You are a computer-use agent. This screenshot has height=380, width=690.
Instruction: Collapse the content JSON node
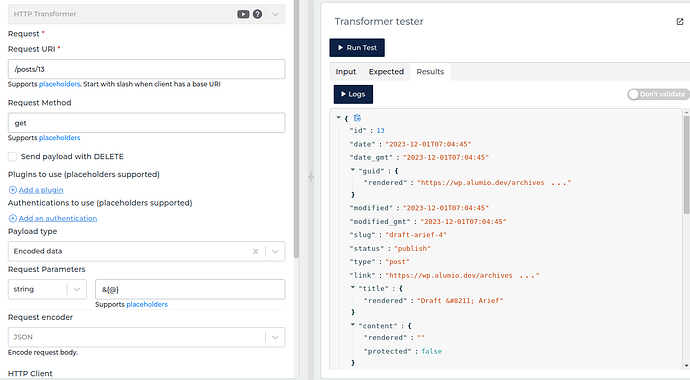[x=352, y=325]
